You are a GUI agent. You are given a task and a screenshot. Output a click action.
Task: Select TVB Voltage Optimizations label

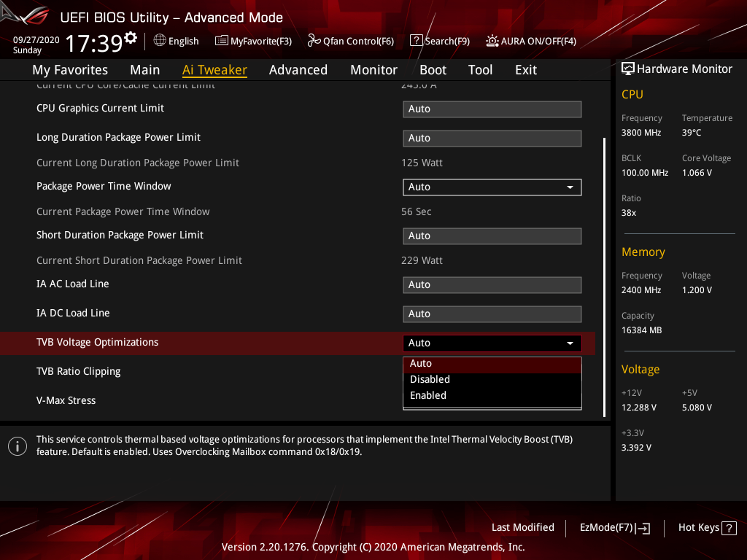click(97, 343)
